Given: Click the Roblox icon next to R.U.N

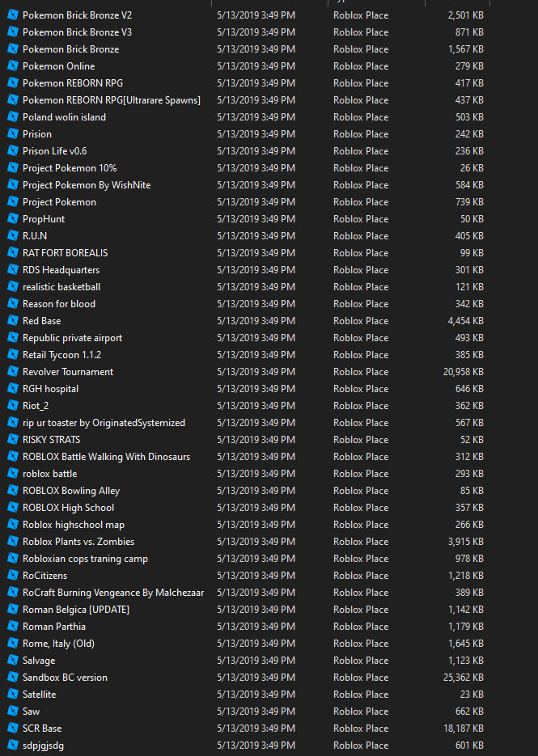Looking at the screenshot, I should (x=13, y=236).
